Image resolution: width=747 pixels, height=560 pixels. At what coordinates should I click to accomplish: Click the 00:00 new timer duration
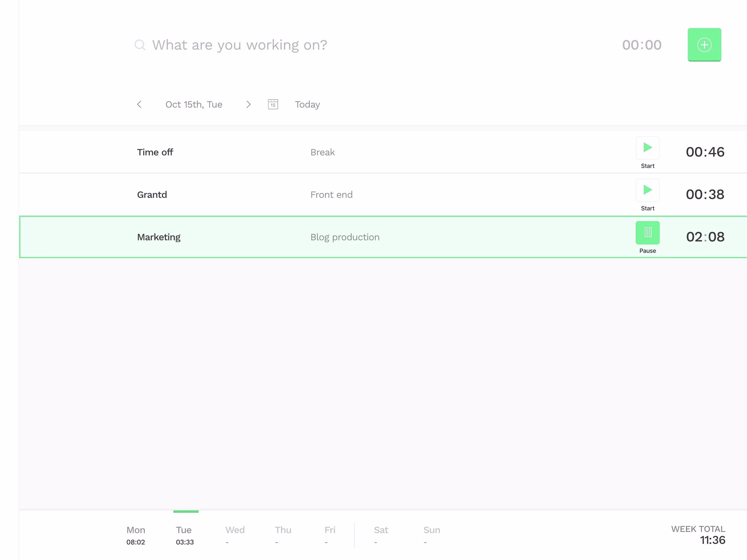(642, 45)
